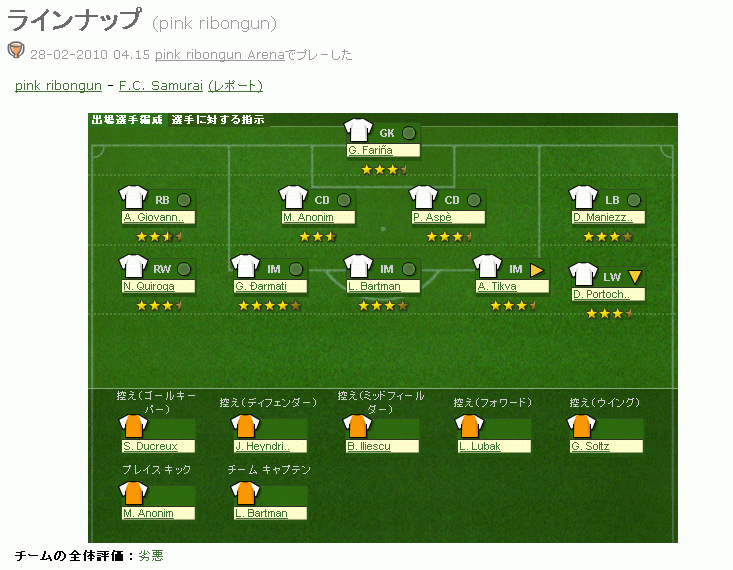The height and width of the screenshot is (570, 733).
Task: Click the white jersey of RW N. Quiroga
Action: pos(133,268)
